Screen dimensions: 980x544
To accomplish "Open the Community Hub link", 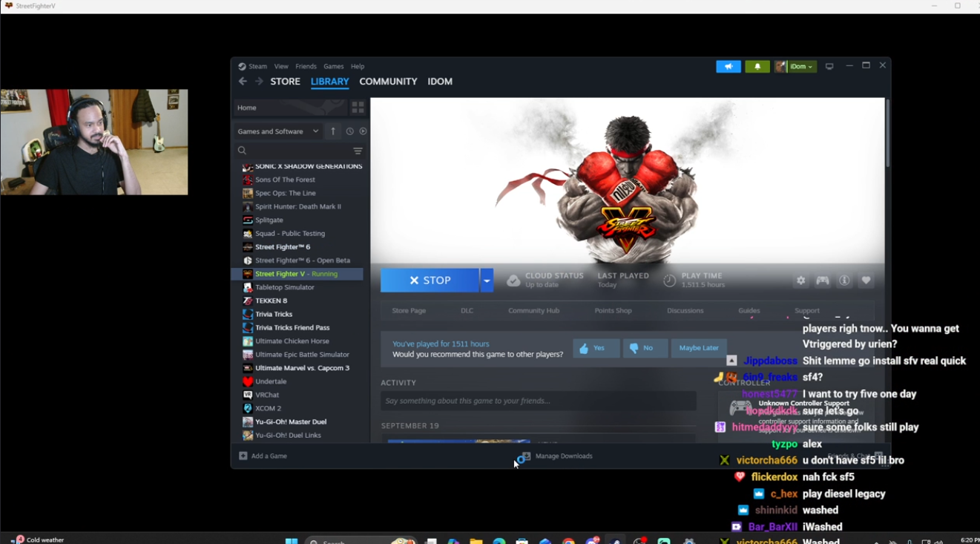I will pos(533,310).
